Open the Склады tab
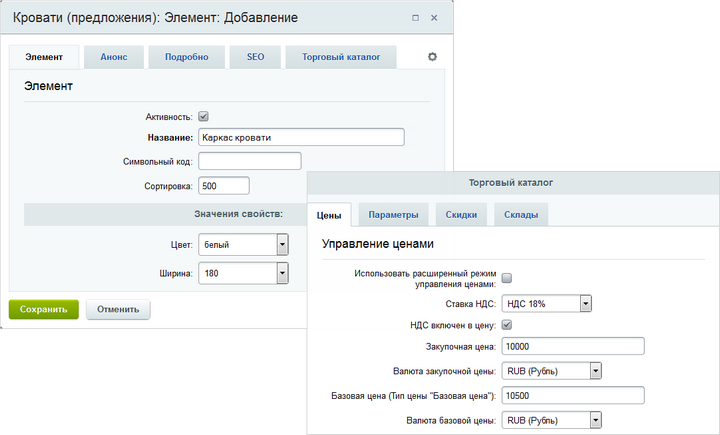Image resolution: width=720 pixels, height=435 pixels. pos(519,215)
